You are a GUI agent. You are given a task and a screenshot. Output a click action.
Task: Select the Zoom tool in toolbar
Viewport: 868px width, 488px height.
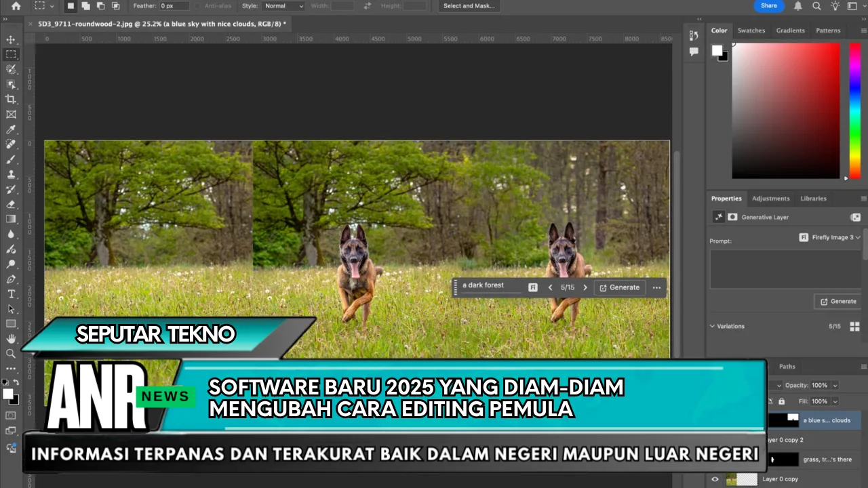point(11,353)
